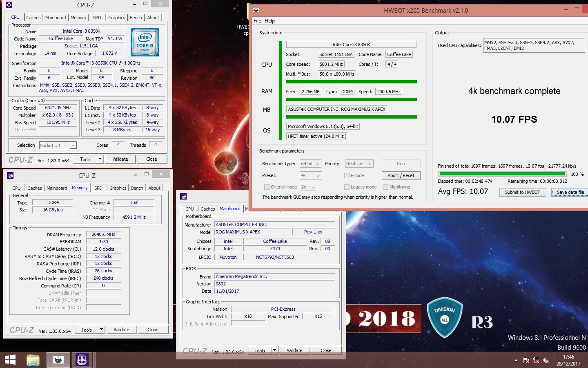This screenshot has width=588, height=368.
Task: Open the volume tray icon
Action: click(546, 360)
